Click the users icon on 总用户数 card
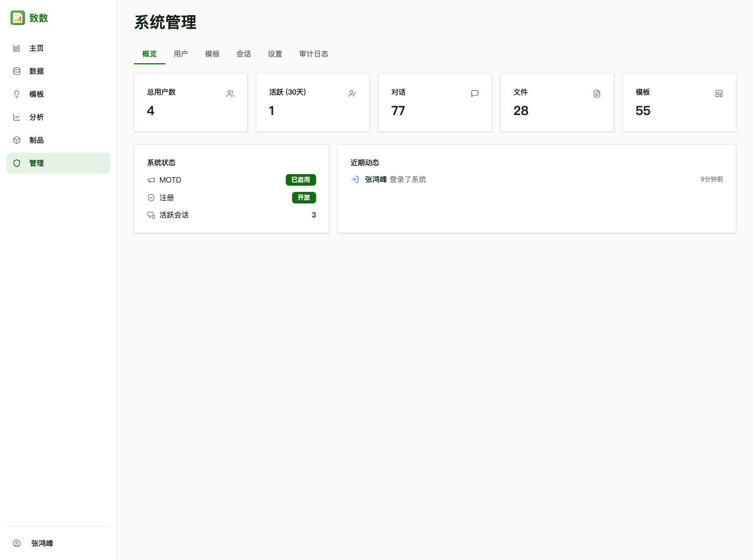Viewport: 753px width, 560px height. pos(231,94)
